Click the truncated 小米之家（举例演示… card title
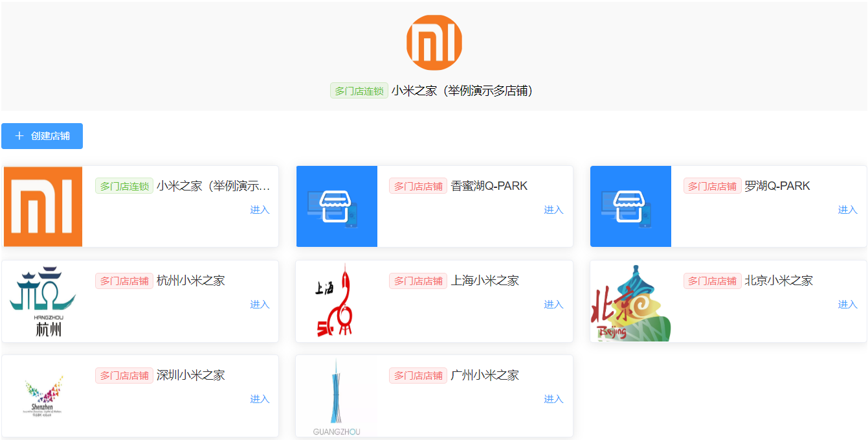The image size is (868, 440). (214, 186)
